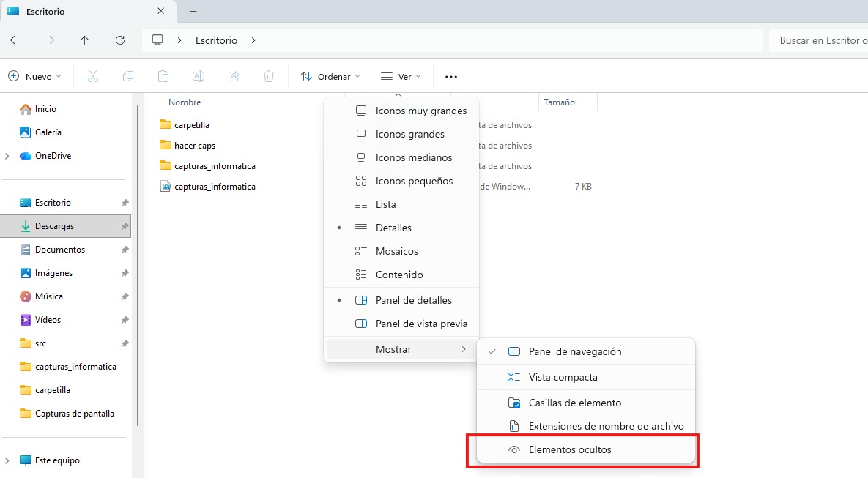Refresh the current folder view
The image size is (868, 478).
click(120, 40)
